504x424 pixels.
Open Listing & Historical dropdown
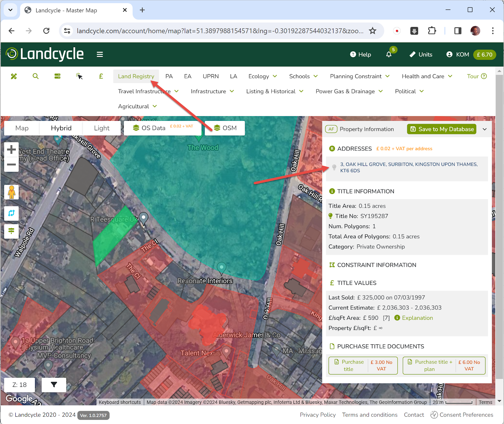point(275,91)
